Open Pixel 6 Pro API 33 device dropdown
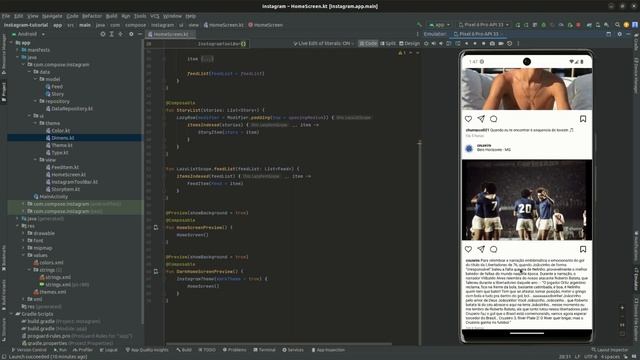Viewport: 640px width, 360px height. coord(484,25)
